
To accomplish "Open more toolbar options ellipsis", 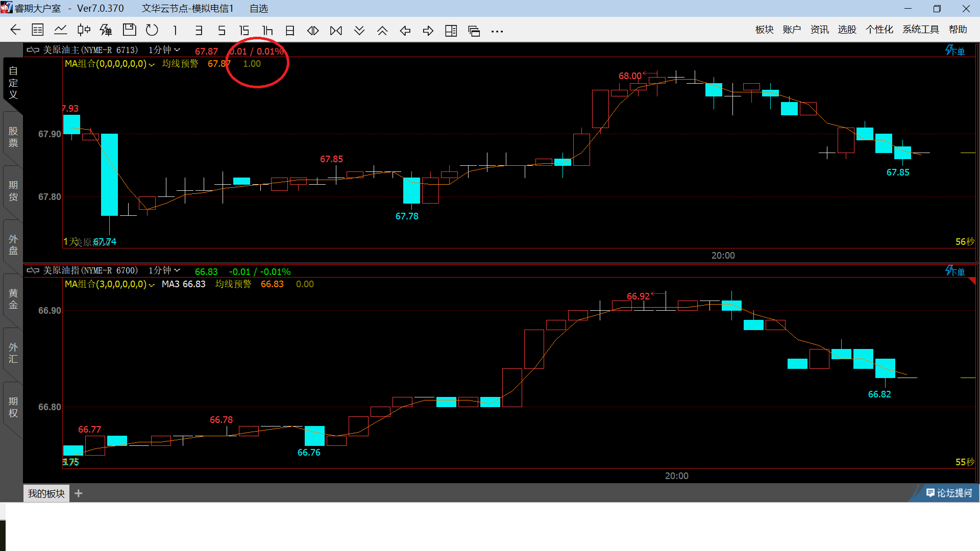I will [x=497, y=31].
